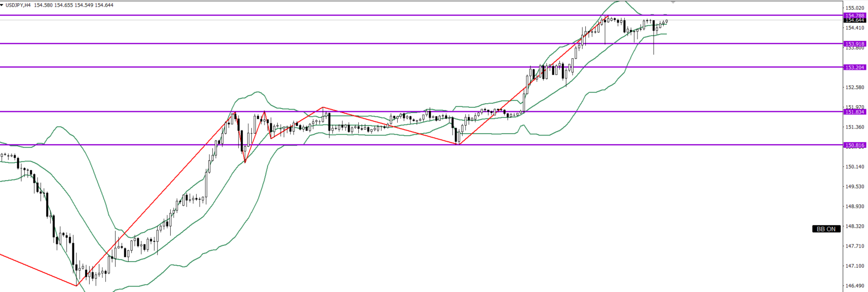Image resolution: width=868 pixels, height=292 pixels.
Task: Click the 150.140 tick on price axis
Action: [854, 166]
